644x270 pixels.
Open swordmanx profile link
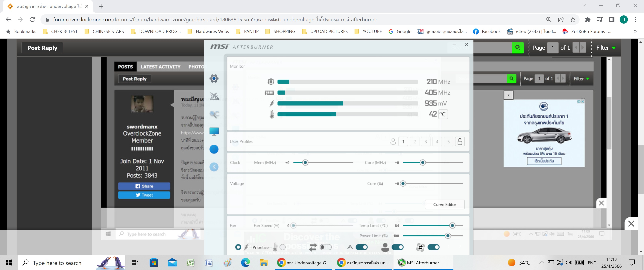coord(142,127)
